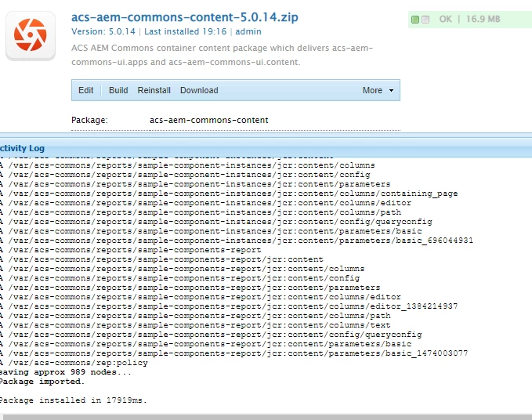Click 'saving approx 989 nodes...' line

coord(66,372)
